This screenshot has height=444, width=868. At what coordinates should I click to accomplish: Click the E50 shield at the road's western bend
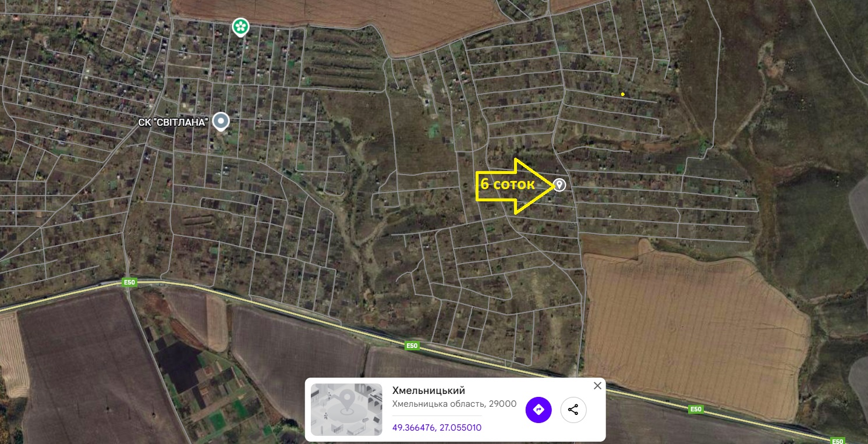[x=129, y=282]
